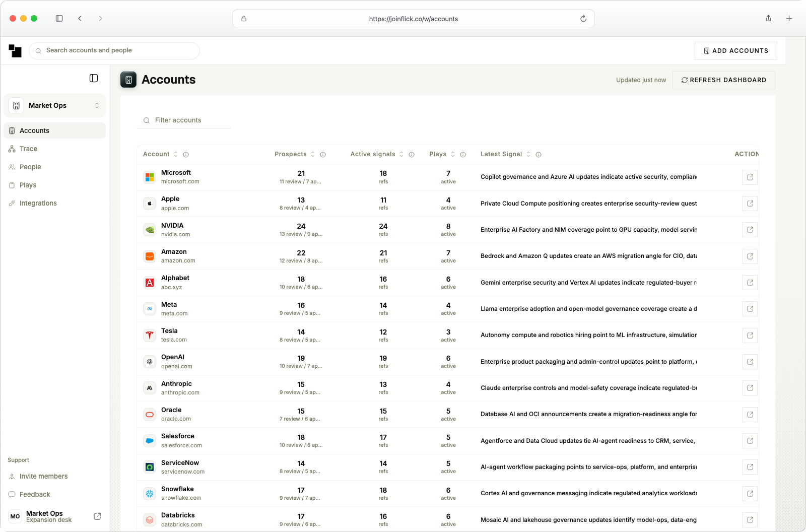Click the Snowflake logo thumbnail
The image size is (806, 532).
(x=150, y=494)
